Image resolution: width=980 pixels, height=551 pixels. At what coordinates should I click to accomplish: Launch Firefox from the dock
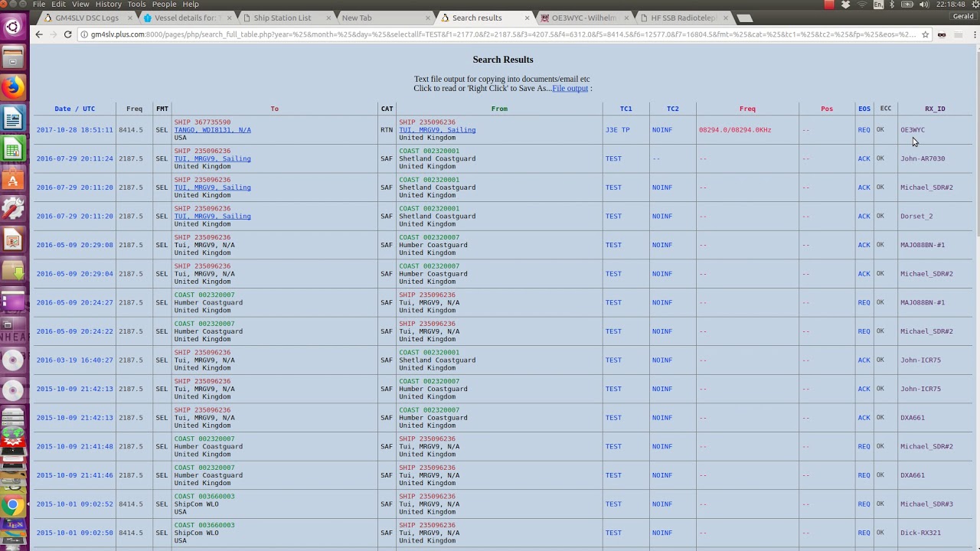pos(13,88)
